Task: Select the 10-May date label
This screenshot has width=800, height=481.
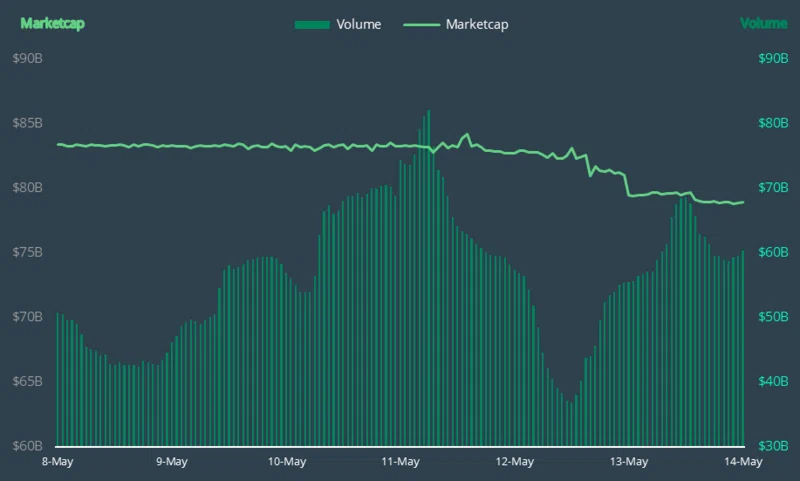Action: pos(287,462)
